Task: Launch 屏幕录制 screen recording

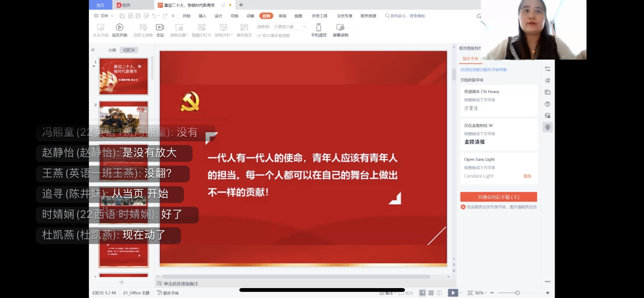Action: point(340,27)
